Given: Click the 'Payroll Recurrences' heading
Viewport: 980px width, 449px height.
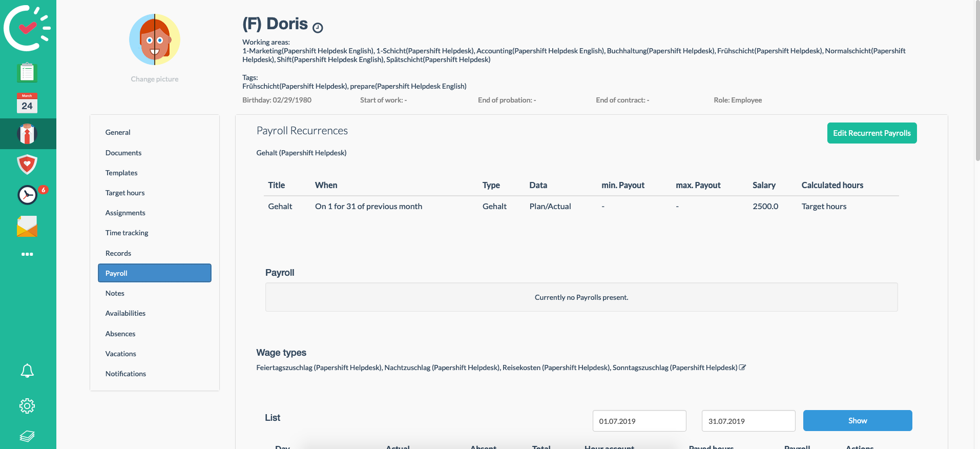Looking at the screenshot, I should click(302, 131).
